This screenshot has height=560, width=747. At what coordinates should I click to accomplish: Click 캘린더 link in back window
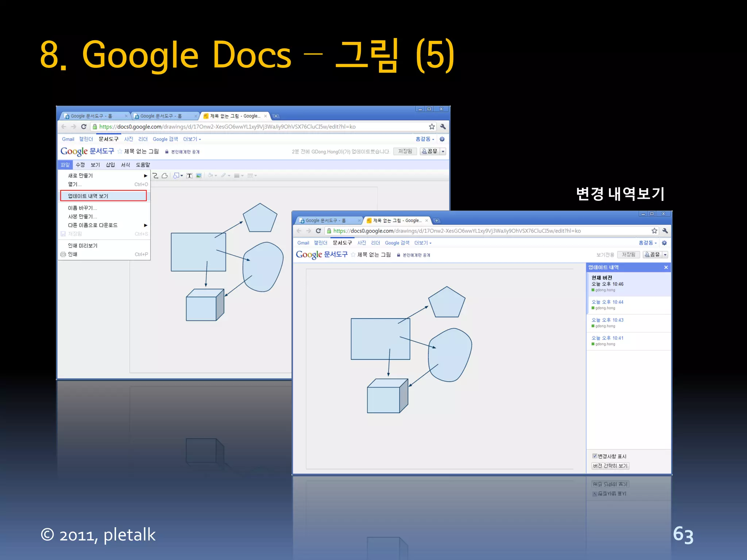tap(86, 139)
